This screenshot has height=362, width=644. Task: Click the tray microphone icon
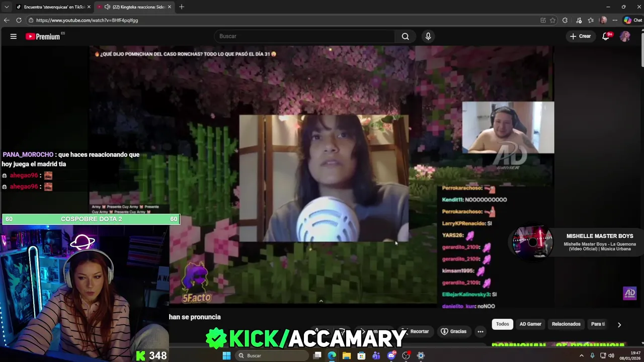click(x=592, y=355)
